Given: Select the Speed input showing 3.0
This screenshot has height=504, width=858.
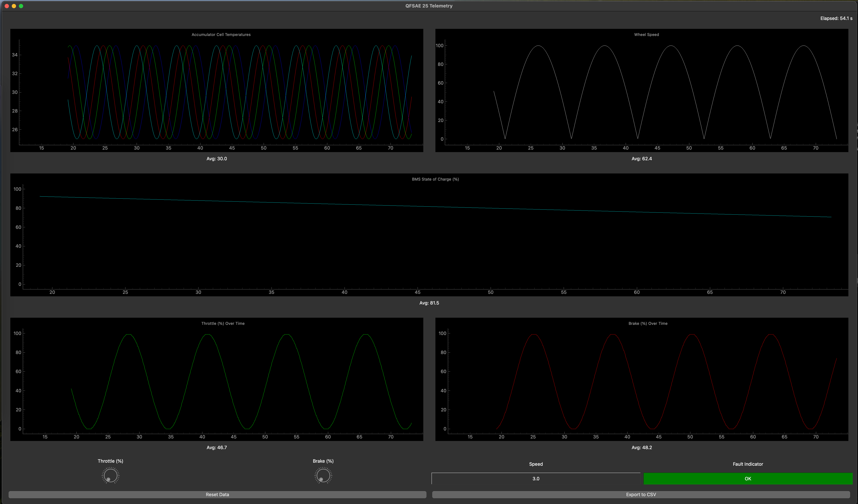Looking at the screenshot, I should click(536, 479).
